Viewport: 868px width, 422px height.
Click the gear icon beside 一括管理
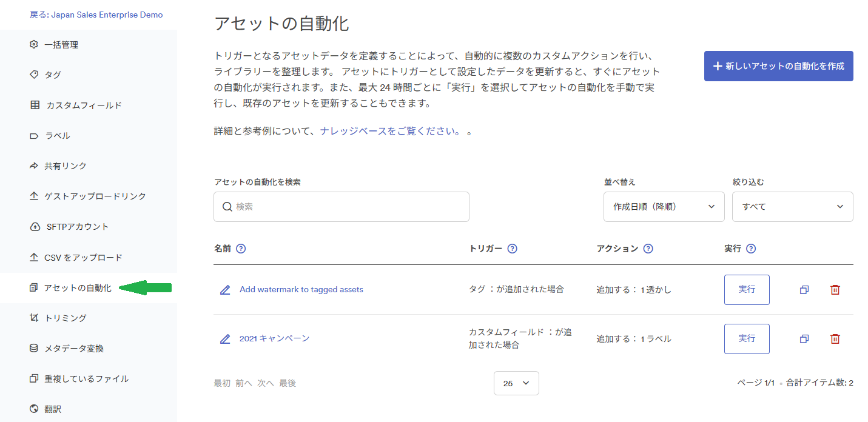(x=34, y=44)
